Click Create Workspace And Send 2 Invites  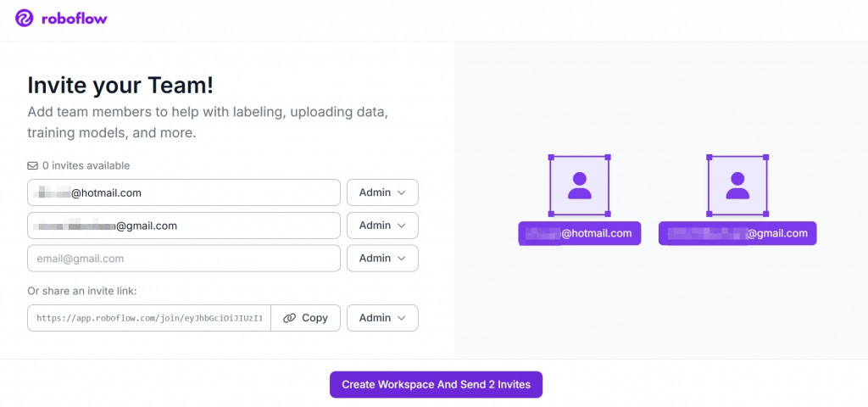437,384
